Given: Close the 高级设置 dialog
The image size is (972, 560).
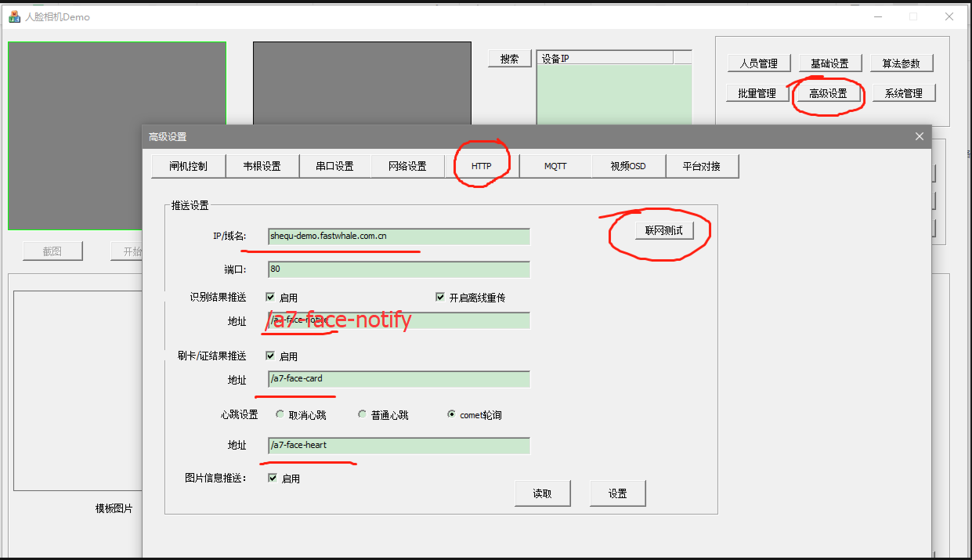Looking at the screenshot, I should coord(920,136).
